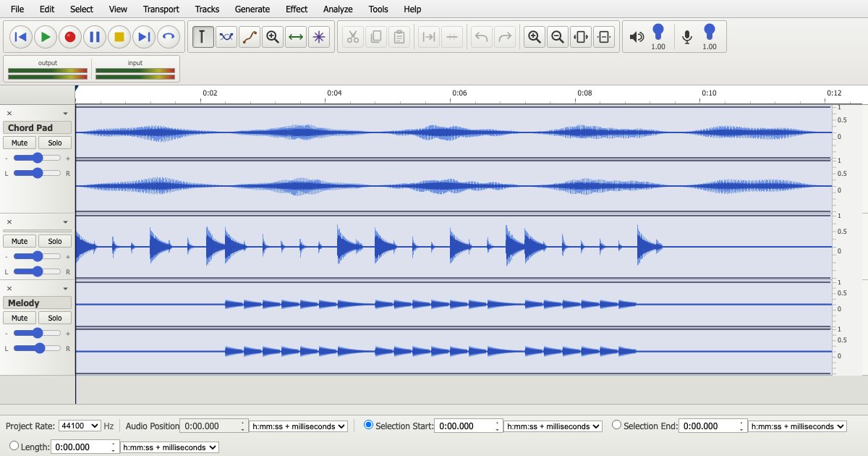Select the Time Shift tool
Viewport: 868px width, 456px height.
(x=296, y=37)
